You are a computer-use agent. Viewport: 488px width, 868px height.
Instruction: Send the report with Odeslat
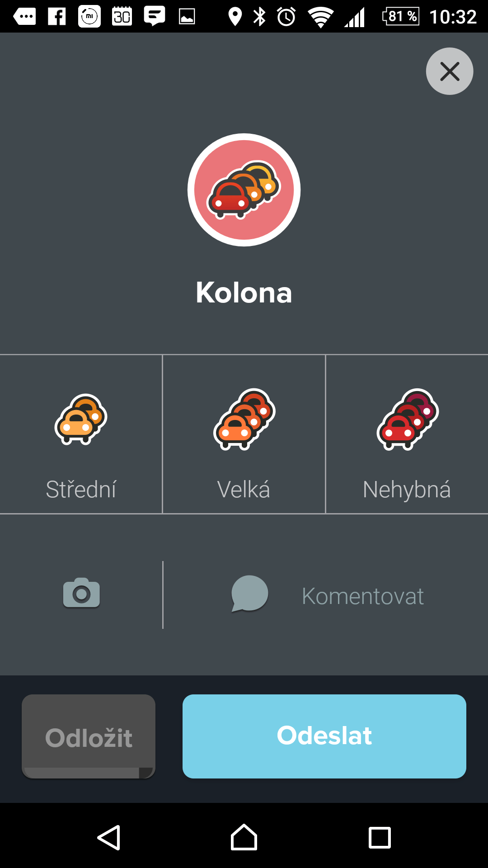coord(324,736)
